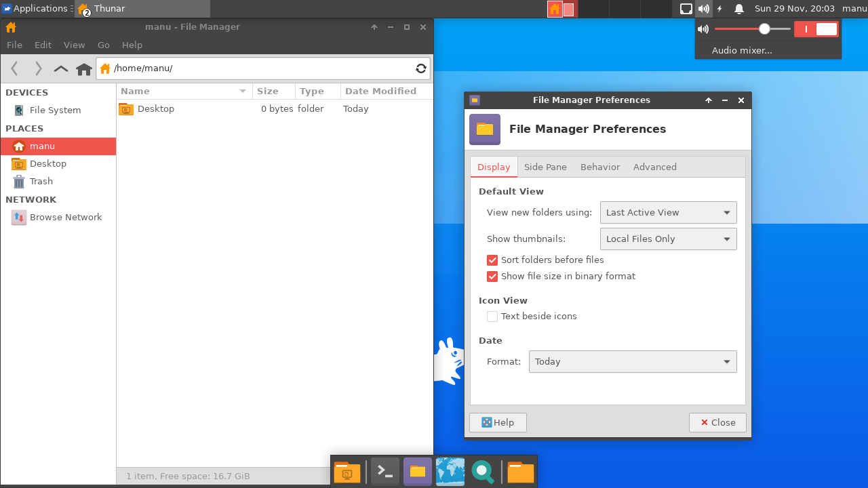Enable Text beside icons

pos(492,317)
